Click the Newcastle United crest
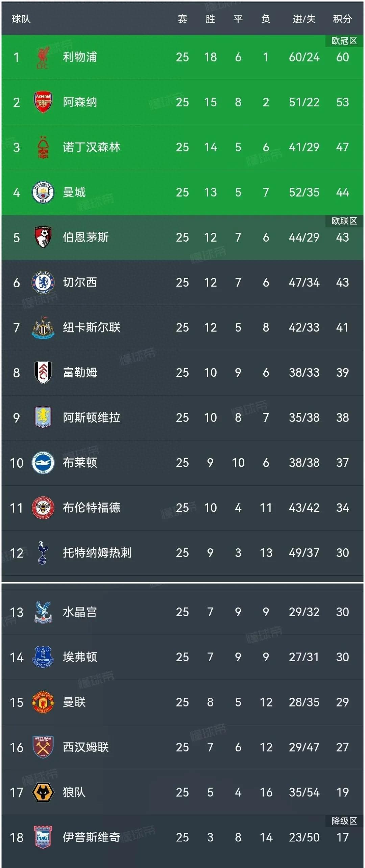The width and height of the screenshot is (365, 868). click(43, 327)
